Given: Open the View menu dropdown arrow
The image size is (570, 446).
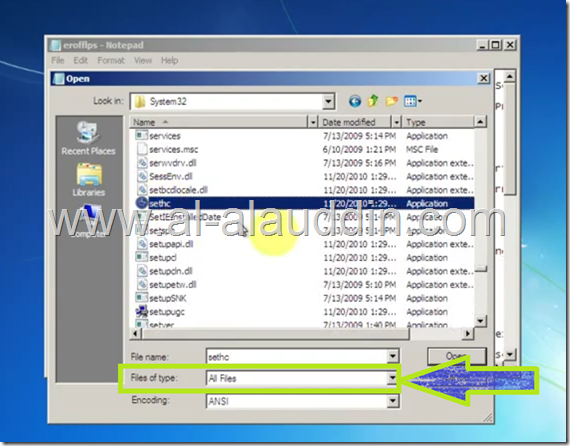Looking at the screenshot, I should tap(420, 101).
